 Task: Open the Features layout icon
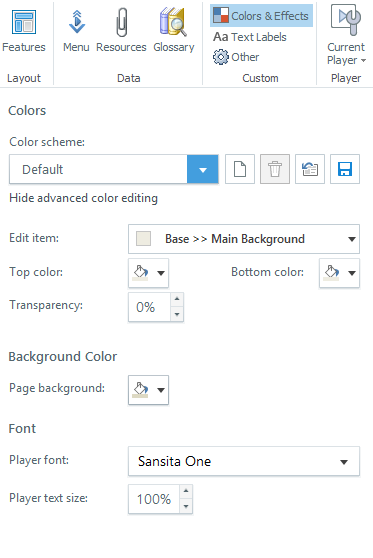coord(24,22)
